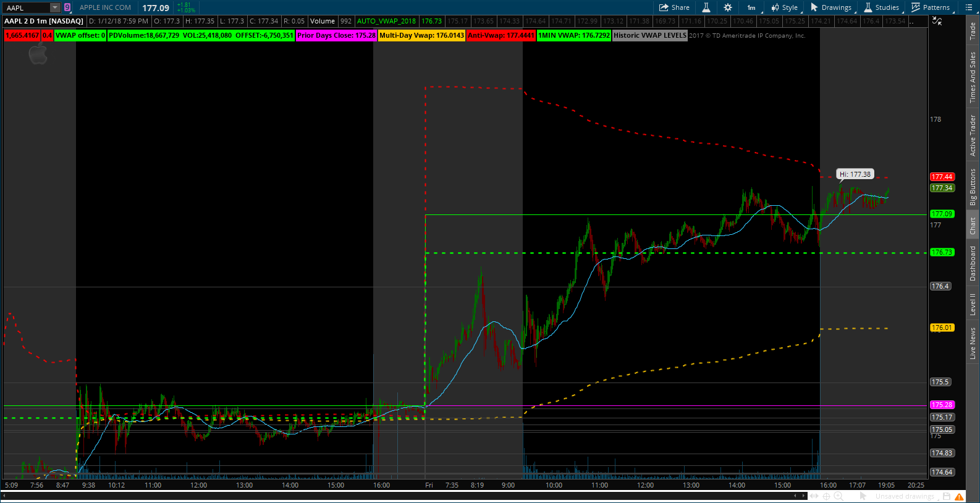Select the Chart side tab
Screen dimensions: 980x503
click(x=973, y=226)
